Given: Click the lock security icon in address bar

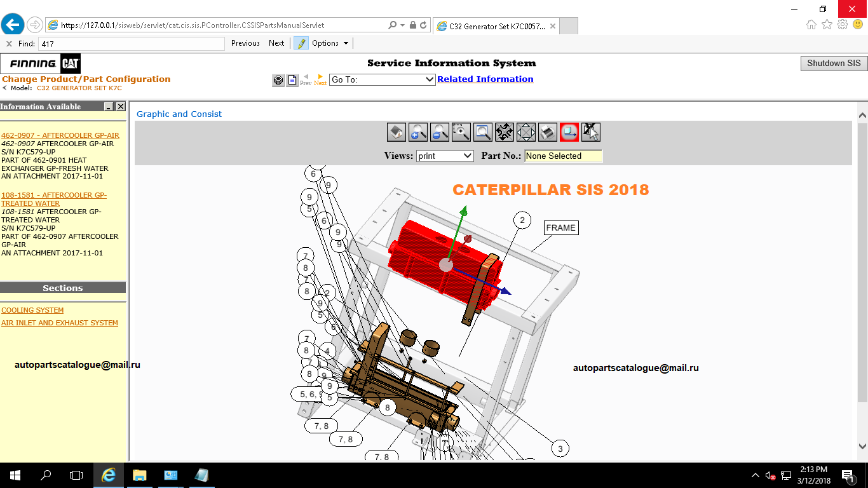Looking at the screenshot, I should (x=413, y=25).
